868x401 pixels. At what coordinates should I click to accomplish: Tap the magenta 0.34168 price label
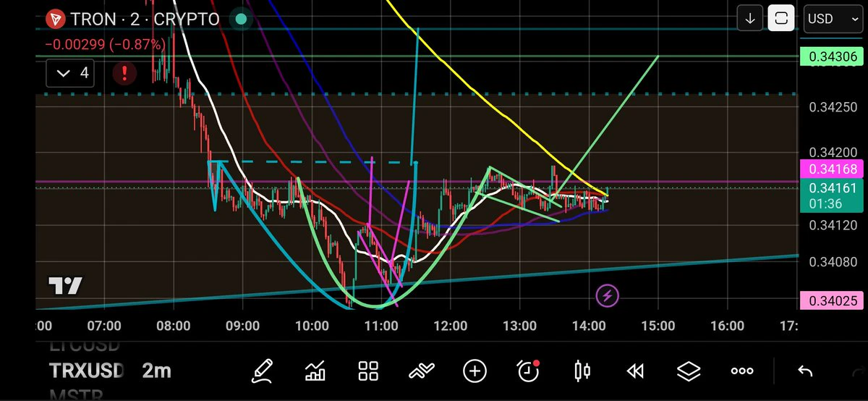click(832, 170)
